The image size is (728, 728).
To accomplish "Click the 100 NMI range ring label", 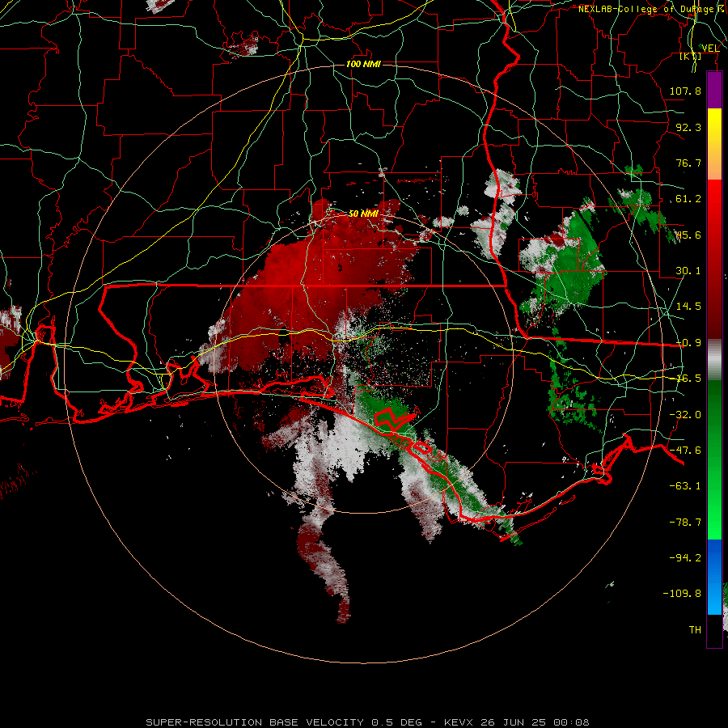I will click(x=363, y=64).
